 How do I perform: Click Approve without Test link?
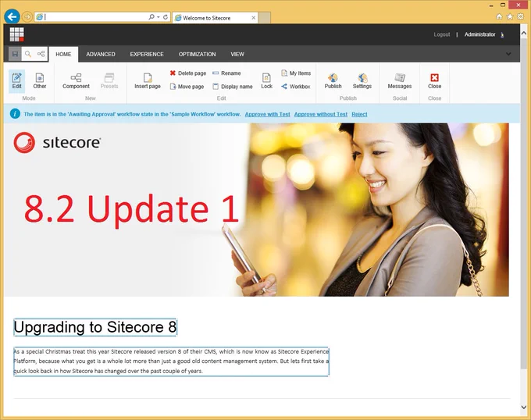click(x=321, y=115)
